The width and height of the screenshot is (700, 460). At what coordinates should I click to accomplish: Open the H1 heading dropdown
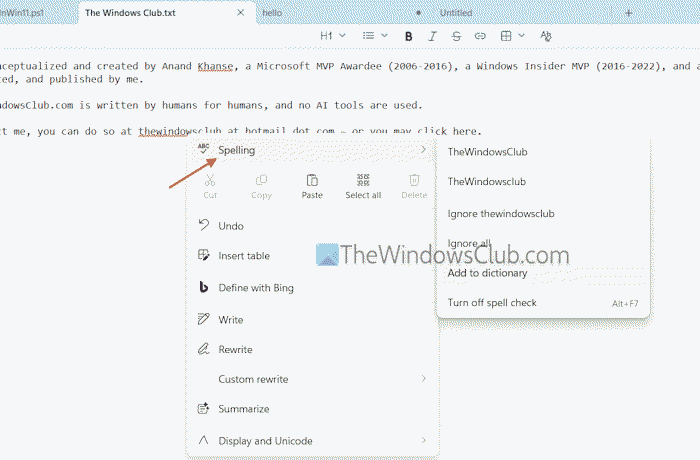[x=333, y=36]
